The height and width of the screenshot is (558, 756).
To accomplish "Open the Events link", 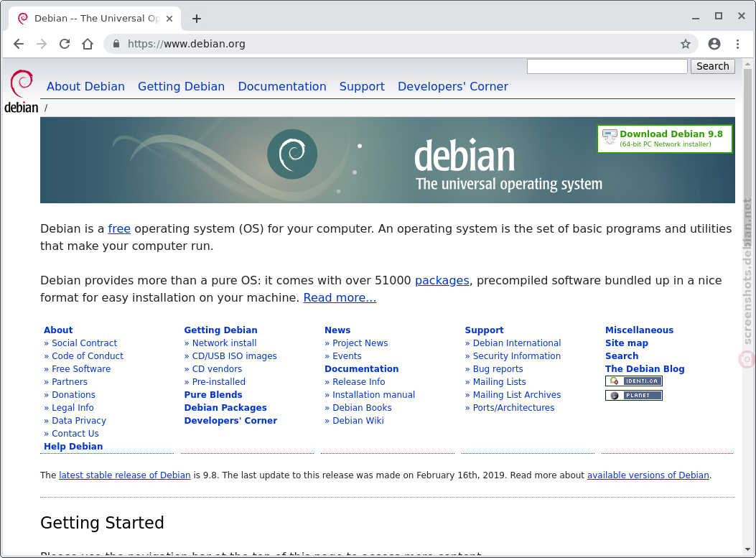I will pos(347,356).
